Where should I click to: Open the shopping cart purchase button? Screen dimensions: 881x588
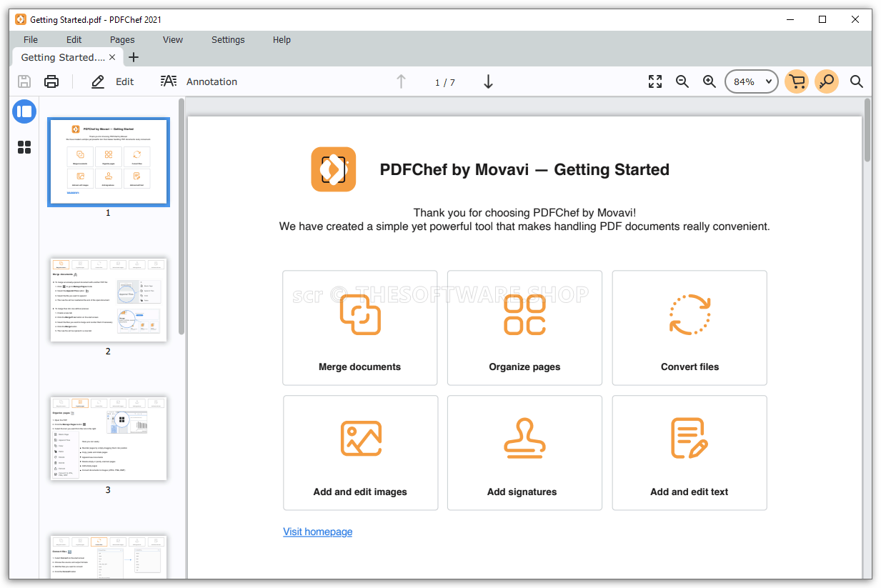coord(797,81)
